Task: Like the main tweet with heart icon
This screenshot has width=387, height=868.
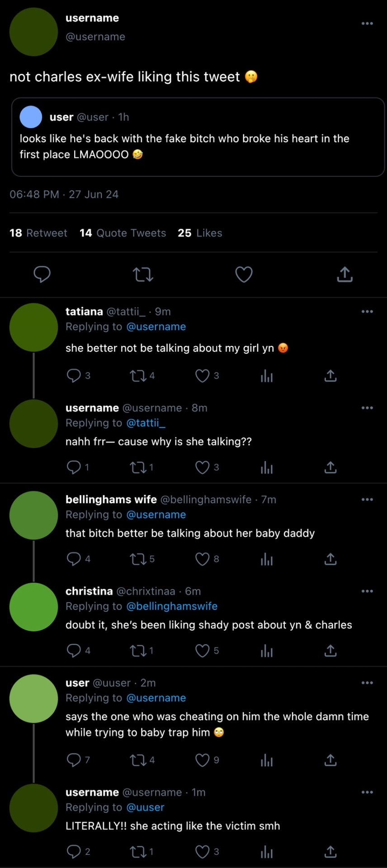Action: click(244, 274)
